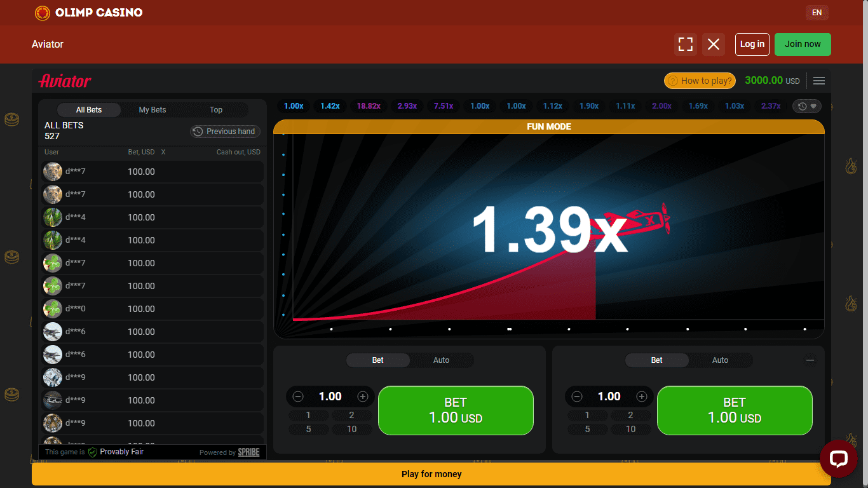Click the Play for money button

[431, 474]
